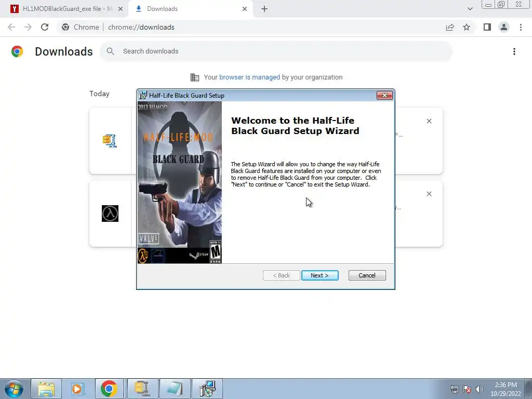Image resolution: width=532 pixels, height=399 pixels.
Task: Click the Black Guard cover art image
Action: tap(179, 182)
